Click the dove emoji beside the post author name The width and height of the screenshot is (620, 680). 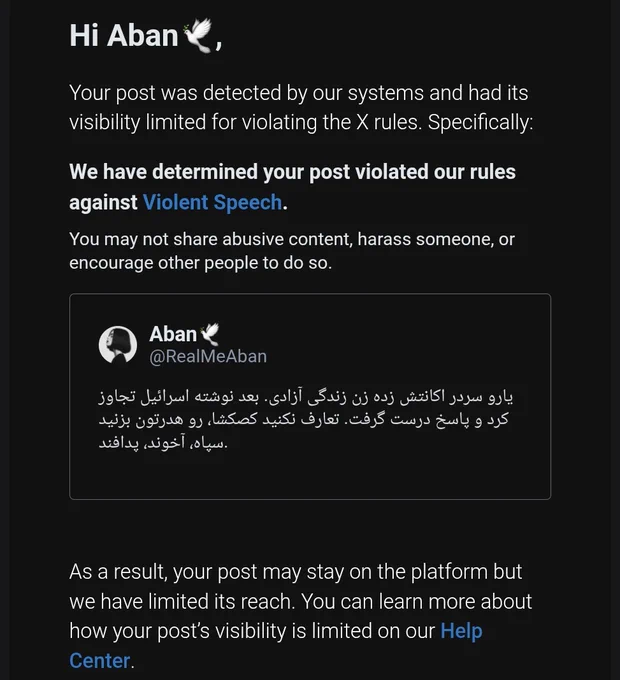pyautogui.click(x=210, y=334)
